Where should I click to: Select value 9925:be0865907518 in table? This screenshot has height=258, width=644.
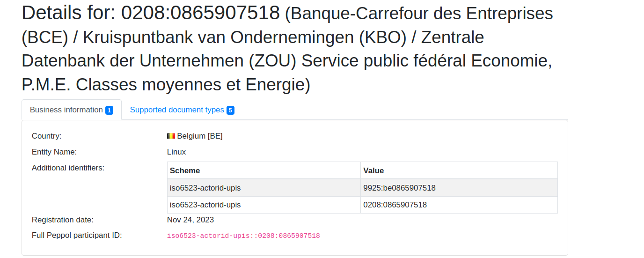pyautogui.click(x=399, y=188)
